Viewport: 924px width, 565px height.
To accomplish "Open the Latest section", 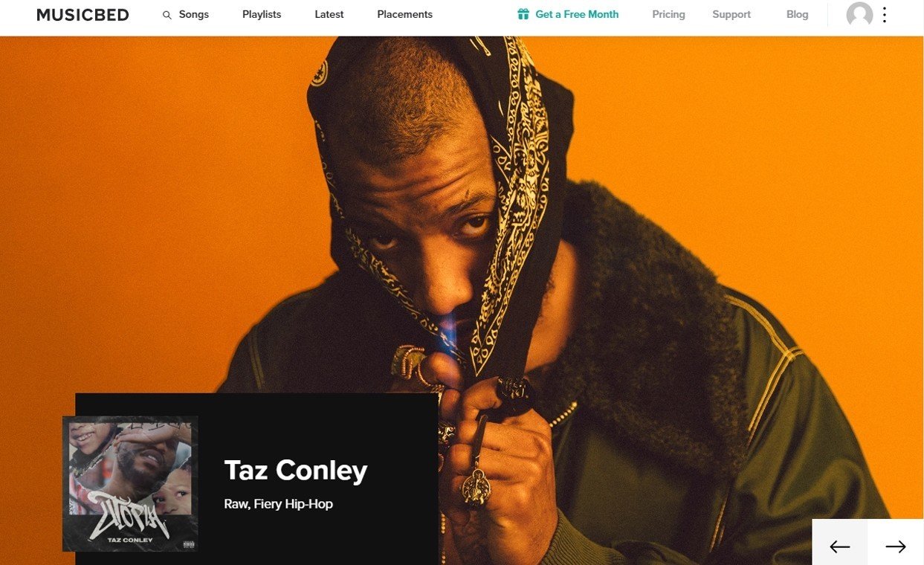I will click(329, 14).
